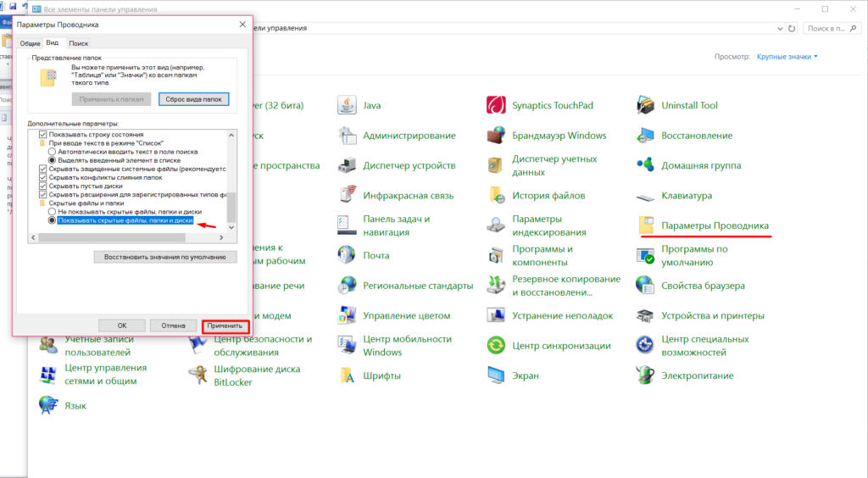Uncheck 'Скрывать пустые диски' checkbox
The image size is (868, 478).
pyautogui.click(x=44, y=186)
